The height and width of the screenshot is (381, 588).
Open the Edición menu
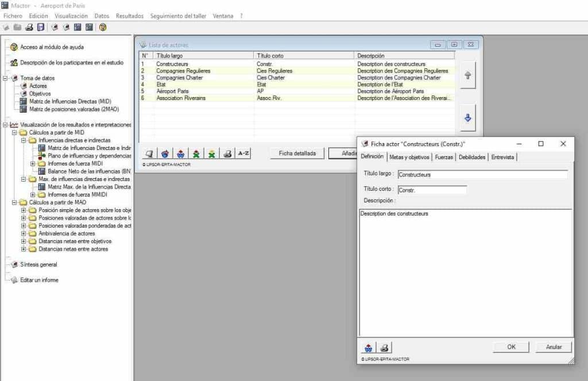click(38, 16)
